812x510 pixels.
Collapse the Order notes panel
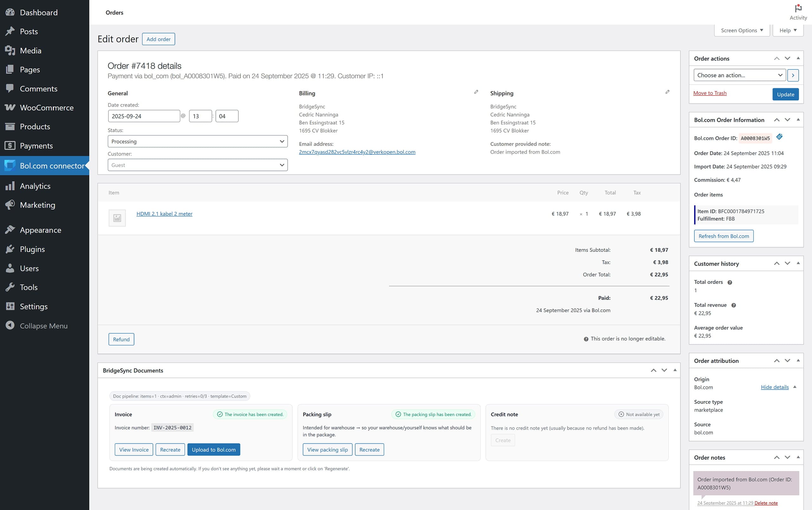click(x=798, y=457)
